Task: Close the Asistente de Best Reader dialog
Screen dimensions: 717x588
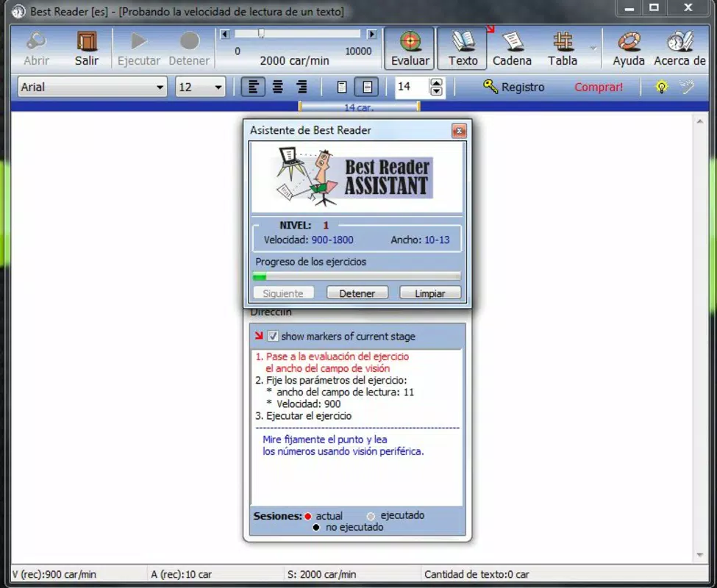Action: (459, 131)
